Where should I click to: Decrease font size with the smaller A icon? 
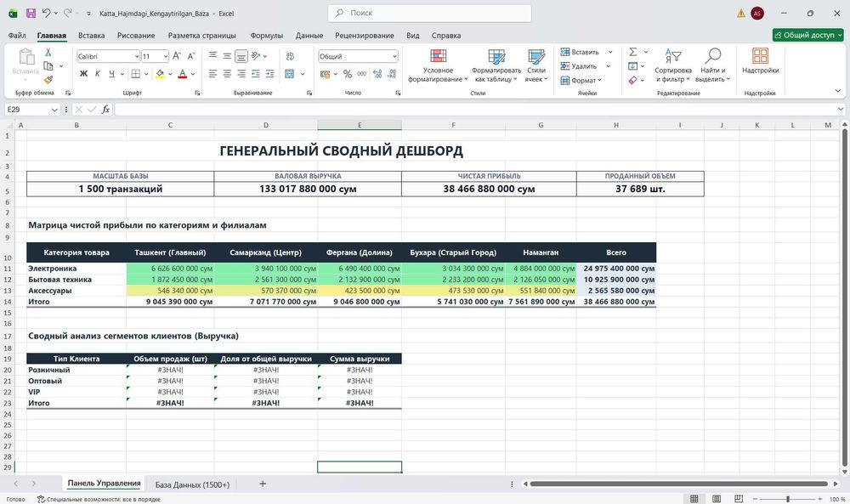(191, 56)
